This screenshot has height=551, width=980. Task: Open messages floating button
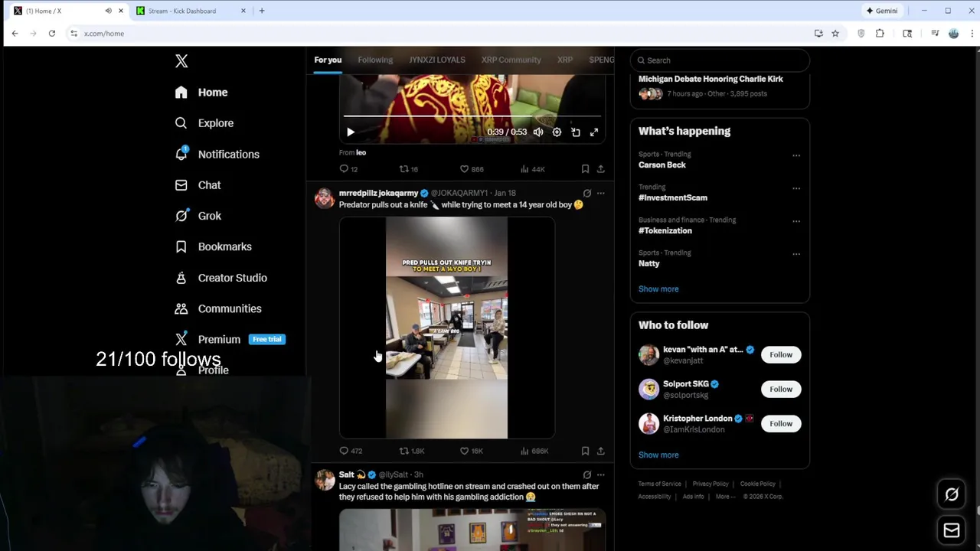point(952,530)
